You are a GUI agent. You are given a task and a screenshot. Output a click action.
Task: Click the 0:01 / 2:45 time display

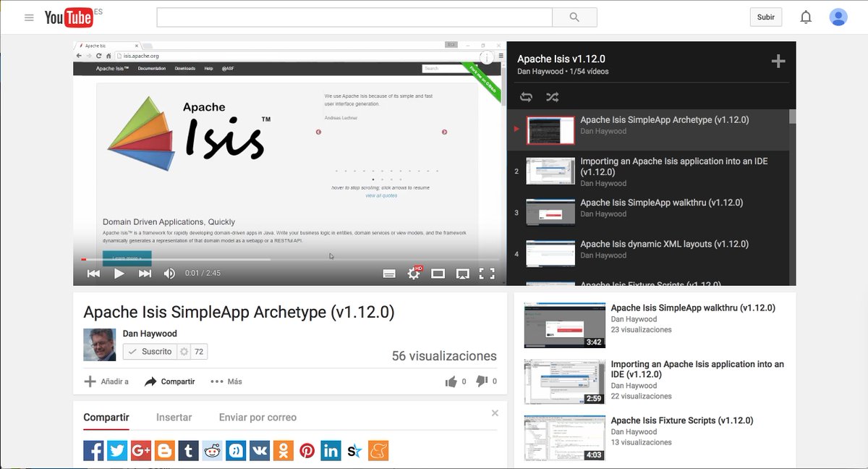[203, 274]
